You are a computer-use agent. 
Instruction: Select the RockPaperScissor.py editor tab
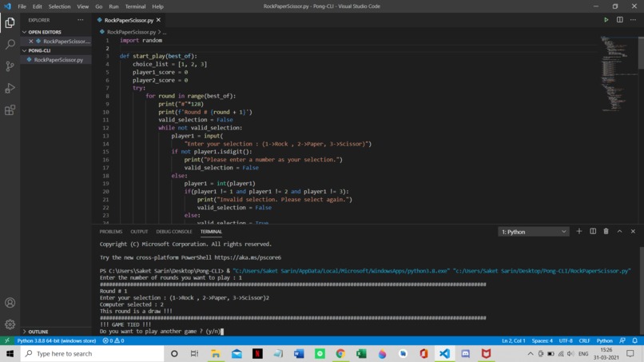[129, 20]
